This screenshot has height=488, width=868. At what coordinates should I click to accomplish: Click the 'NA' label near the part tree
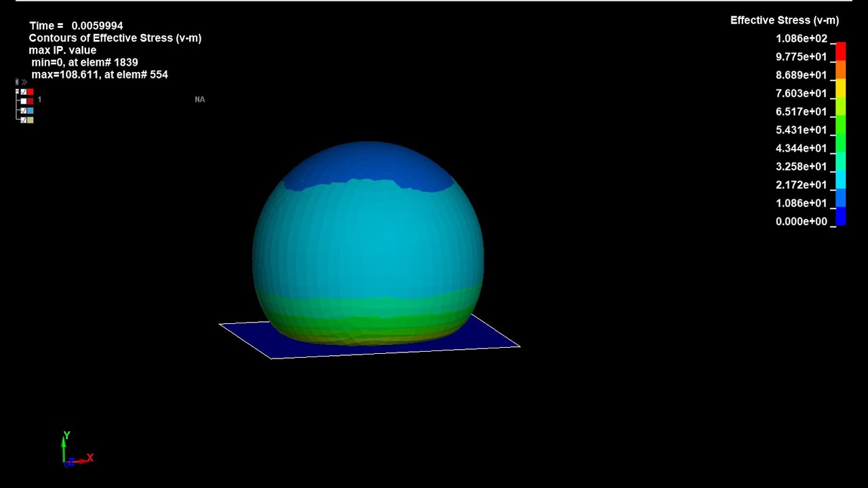[199, 100]
